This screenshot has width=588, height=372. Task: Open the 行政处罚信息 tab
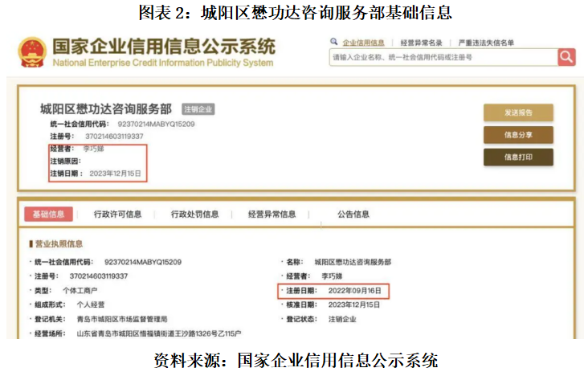click(194, 215)
